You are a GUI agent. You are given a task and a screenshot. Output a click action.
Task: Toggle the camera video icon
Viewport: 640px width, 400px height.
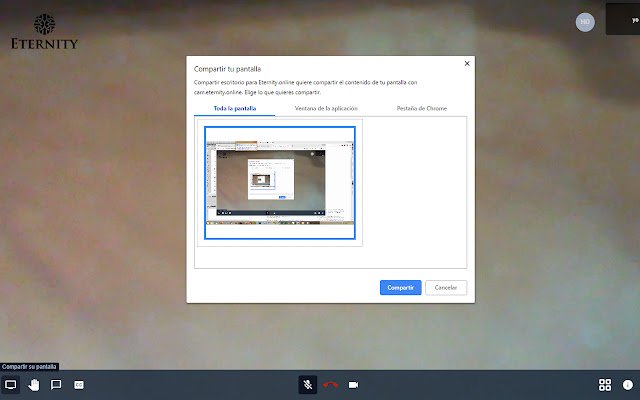click(x=353, y=384)
